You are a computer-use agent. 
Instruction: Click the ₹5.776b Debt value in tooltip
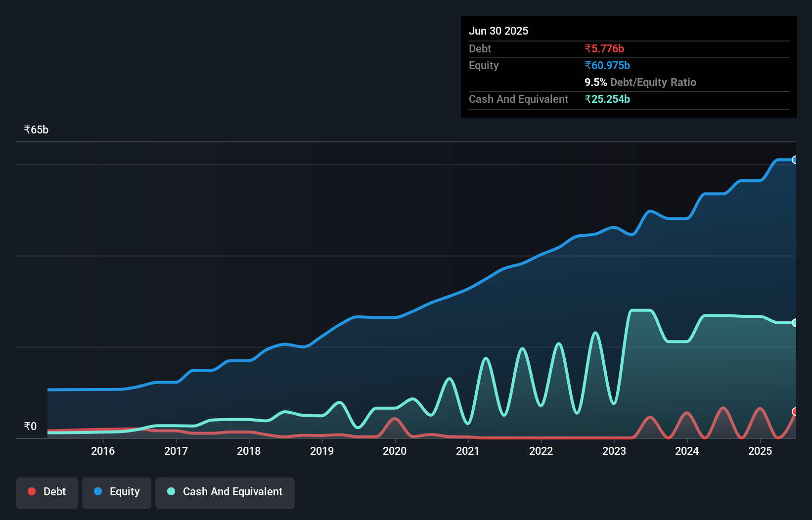pos(604,48)
